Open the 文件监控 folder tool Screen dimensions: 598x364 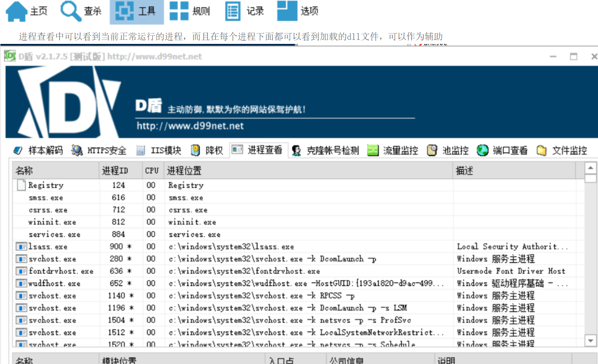click(562, 150)
